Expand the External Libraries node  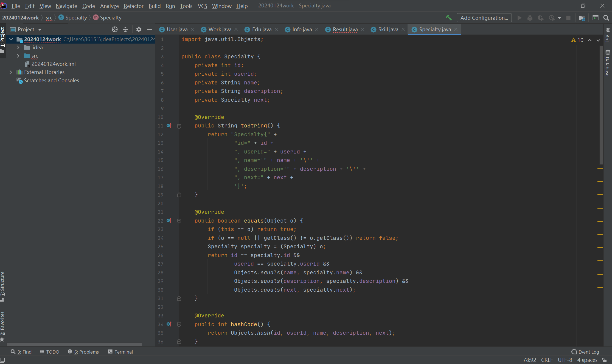11,72
